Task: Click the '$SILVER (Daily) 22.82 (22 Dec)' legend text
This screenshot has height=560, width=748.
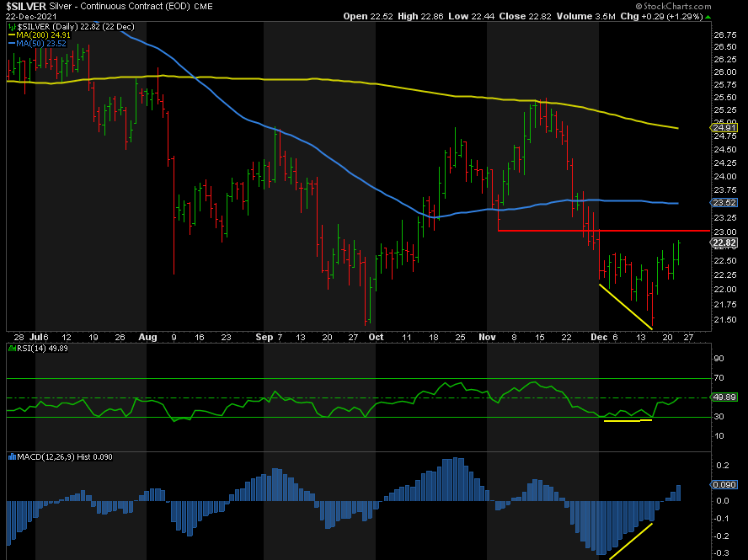Action: [x=76, y=27]
